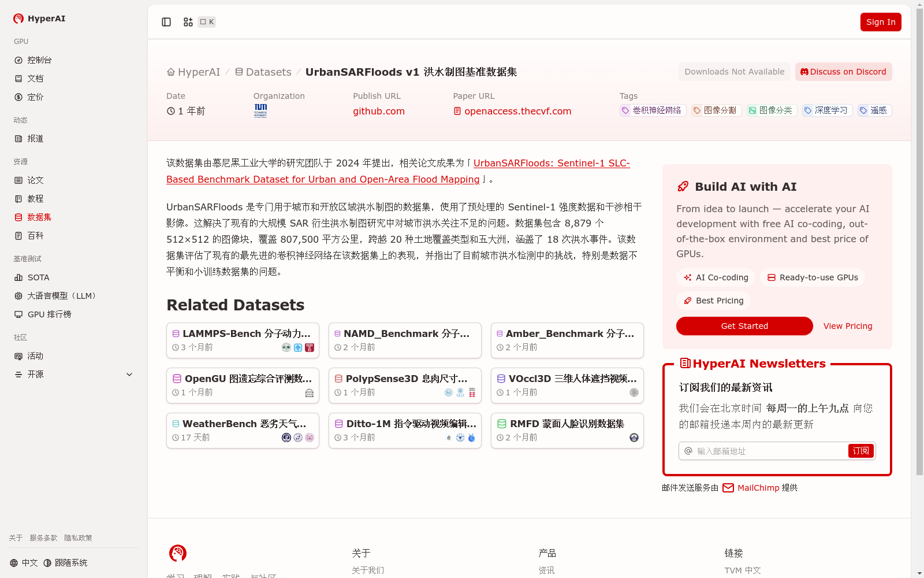The width and height of the screenshot is (924, 578).
Task: Open WeatherBench related dataset card
Action: pyautogui.click(x=243, y=431)
